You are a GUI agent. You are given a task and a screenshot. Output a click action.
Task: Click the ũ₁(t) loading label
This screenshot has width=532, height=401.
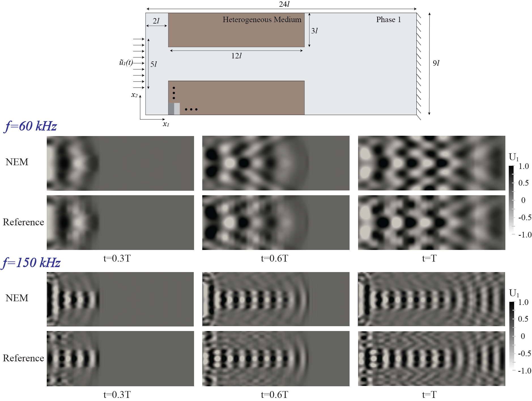click(126, 63)
